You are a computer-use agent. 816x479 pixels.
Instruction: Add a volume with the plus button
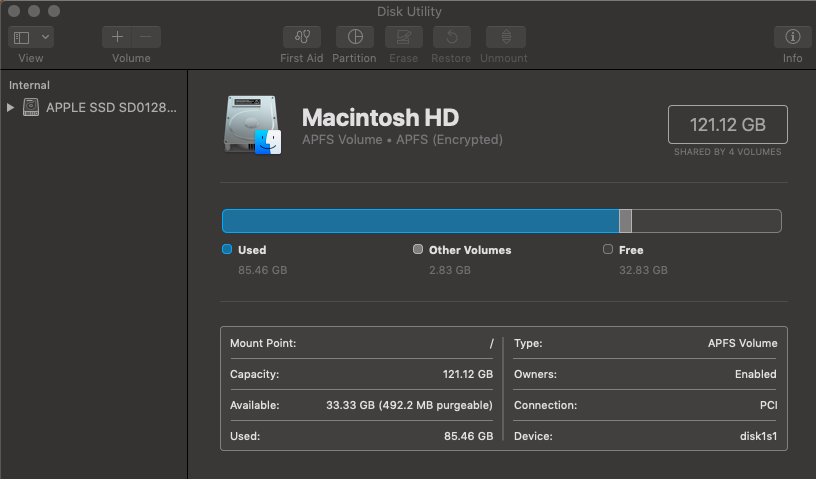tap(117, 37)
